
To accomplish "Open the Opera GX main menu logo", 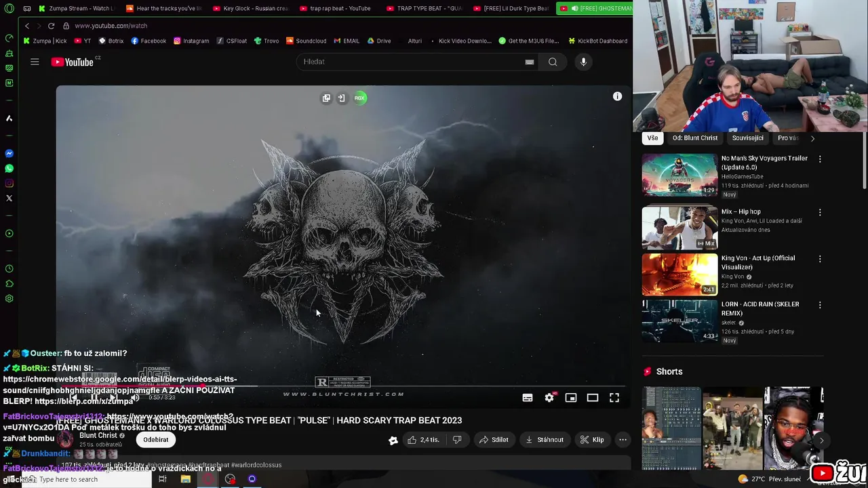I will pyautogui.click(x=9, y=8).
